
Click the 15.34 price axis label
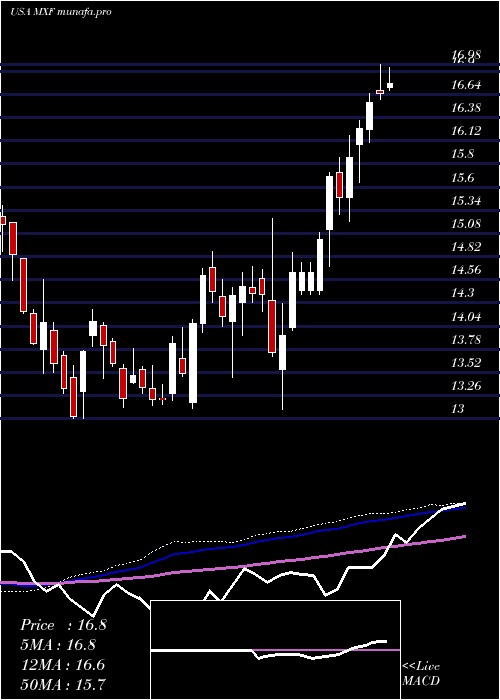point(466,200)
